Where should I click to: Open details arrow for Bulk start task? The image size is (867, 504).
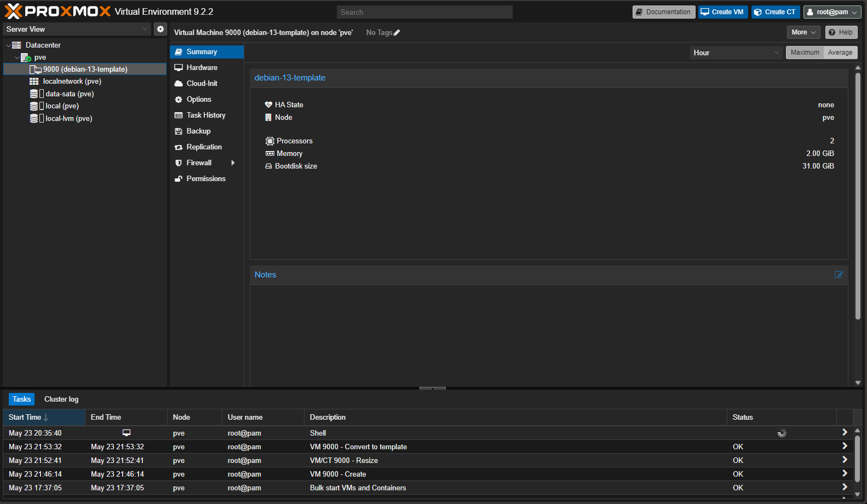(x=845, y=487)
